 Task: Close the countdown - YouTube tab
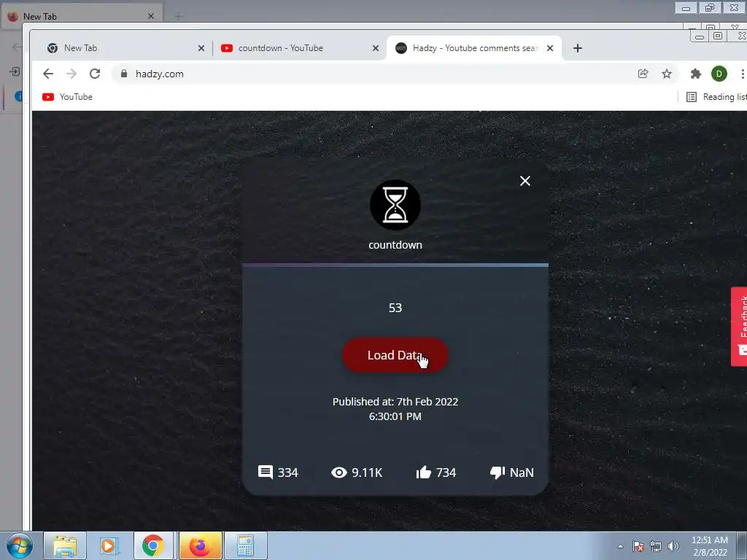point(376,48)
